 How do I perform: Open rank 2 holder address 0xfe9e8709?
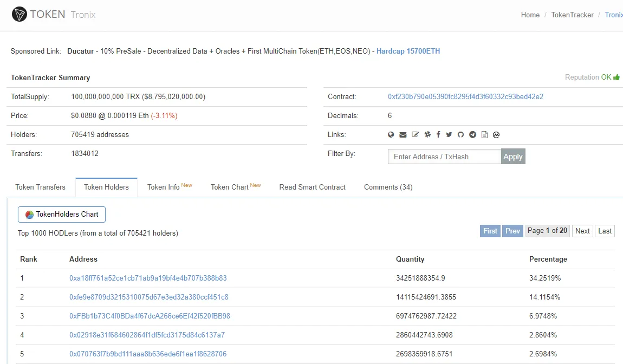[x=148, y=297]
